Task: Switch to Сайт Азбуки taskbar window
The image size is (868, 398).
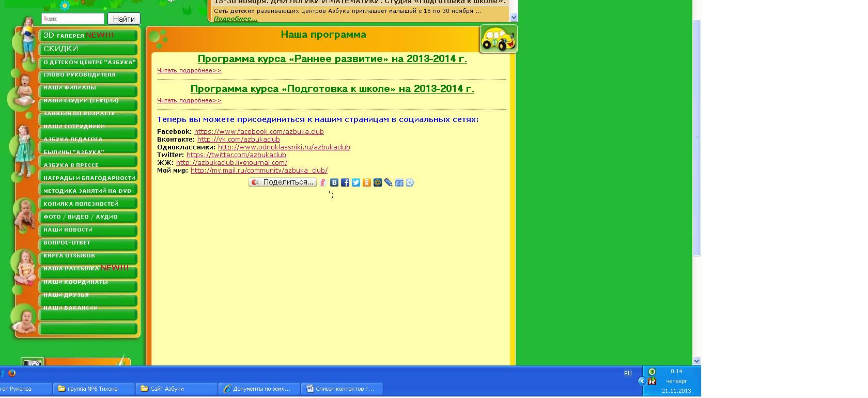Action: click(176, 389)
